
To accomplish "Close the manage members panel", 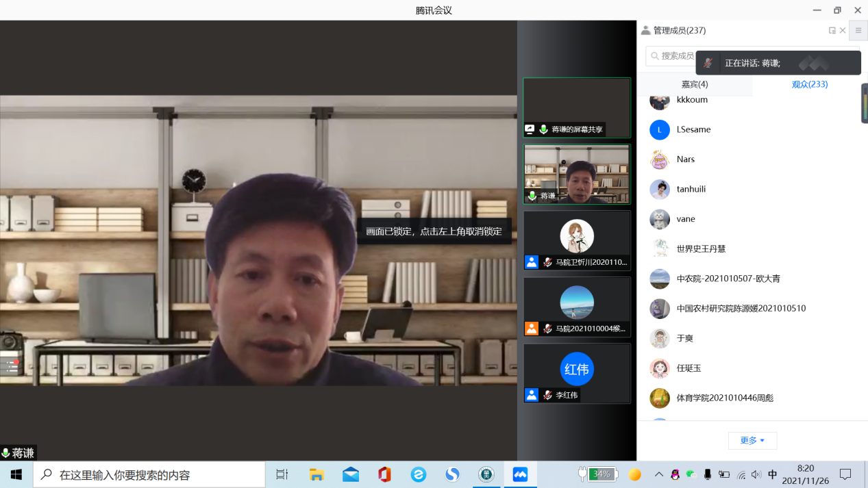I will point(843,30).
